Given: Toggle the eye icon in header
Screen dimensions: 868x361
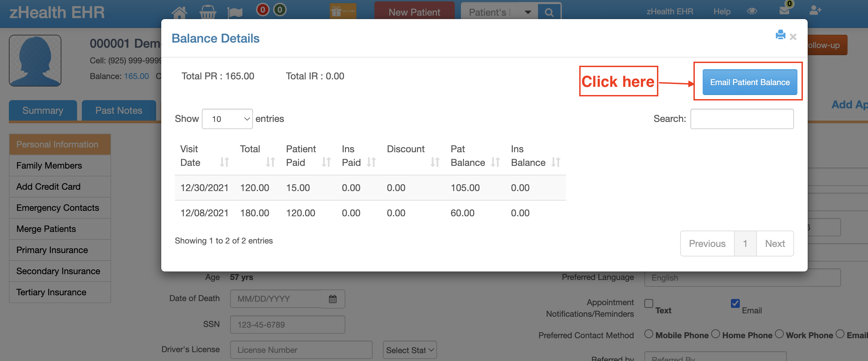Looking at the screenshot, I should point(752,11).
